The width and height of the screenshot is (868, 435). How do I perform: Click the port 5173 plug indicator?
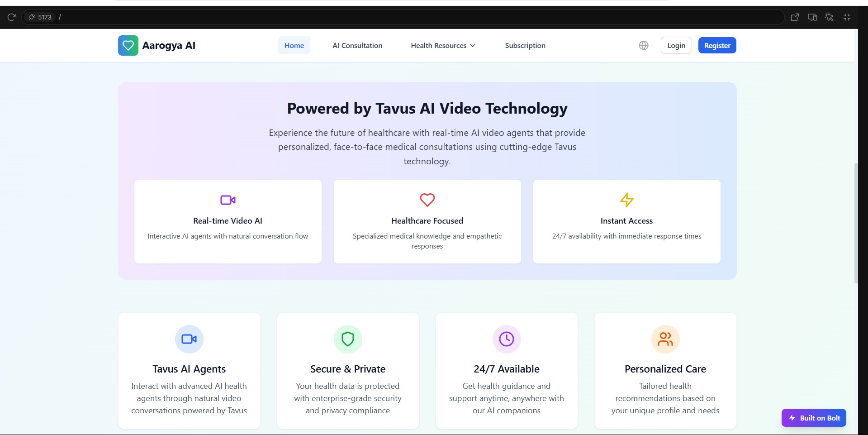point(40,17)
